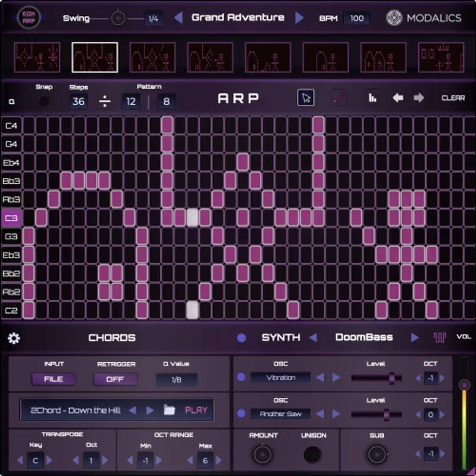
Task: Select the arrow pointer tool
Action: coord(306,98)
